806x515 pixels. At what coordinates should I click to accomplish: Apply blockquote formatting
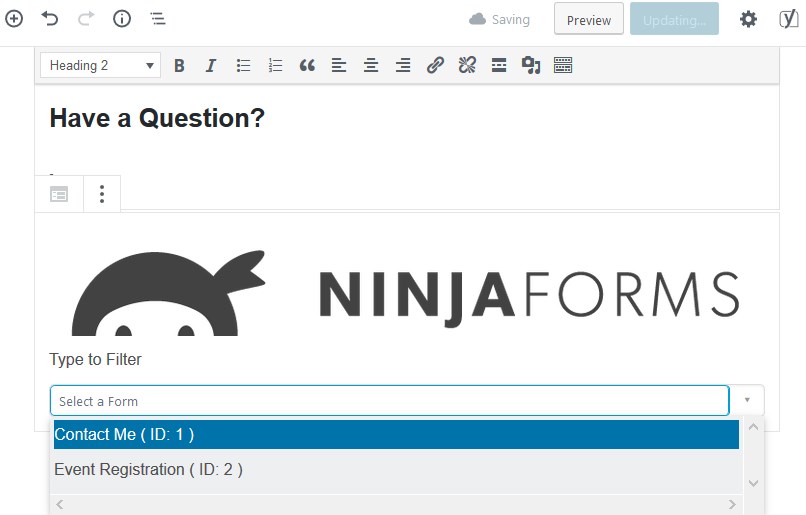(307, 65)
